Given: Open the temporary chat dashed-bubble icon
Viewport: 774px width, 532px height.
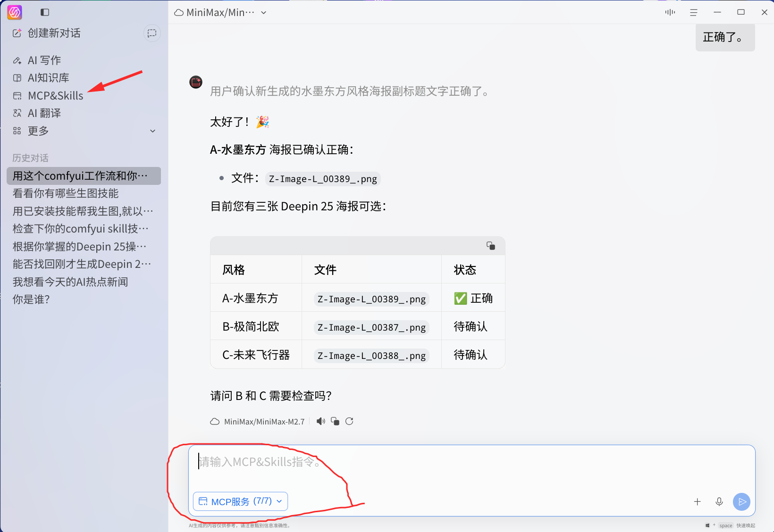Looking at the screenshot, I should point(152,33).
